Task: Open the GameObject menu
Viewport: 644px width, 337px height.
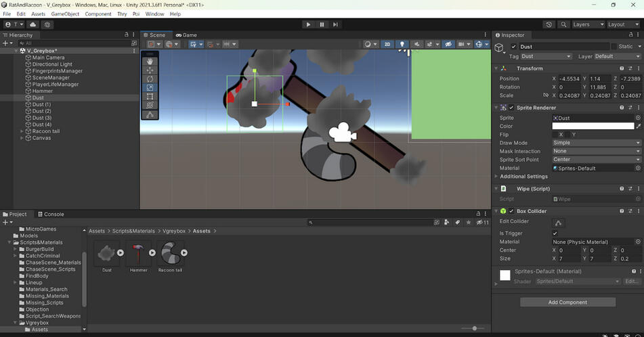Action: click(x=65, y=14)
